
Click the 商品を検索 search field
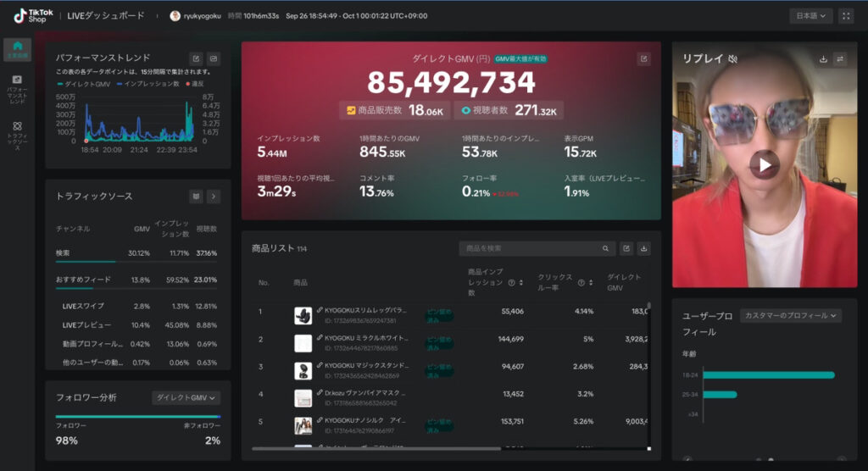pos(530,249)
